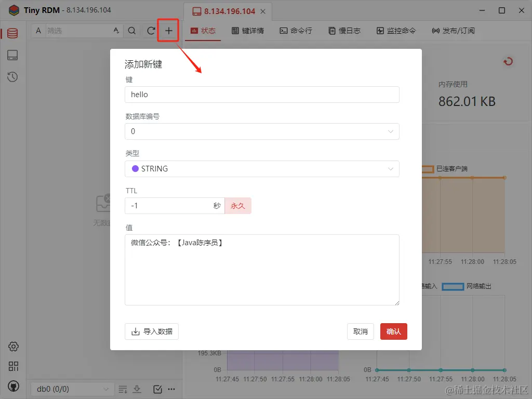
Task: Click the 内存使用 label
Action: coord(453,84)
